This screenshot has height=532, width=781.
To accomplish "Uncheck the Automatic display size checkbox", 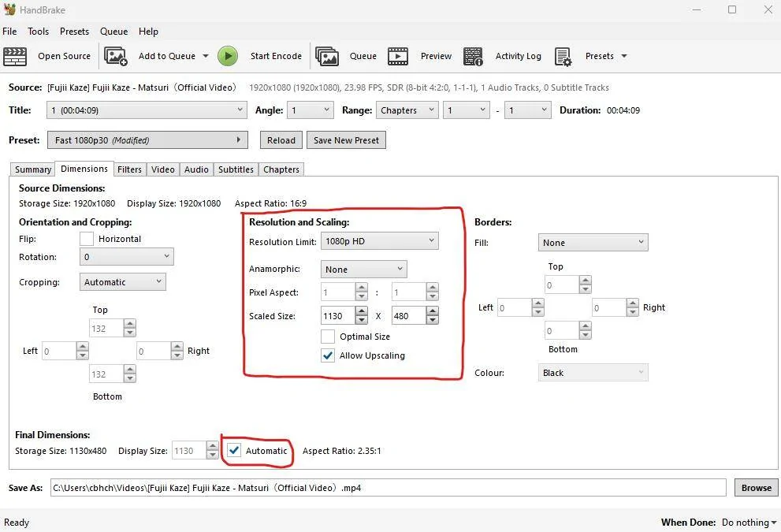I will pyautogui.click(x=233, y=450).
